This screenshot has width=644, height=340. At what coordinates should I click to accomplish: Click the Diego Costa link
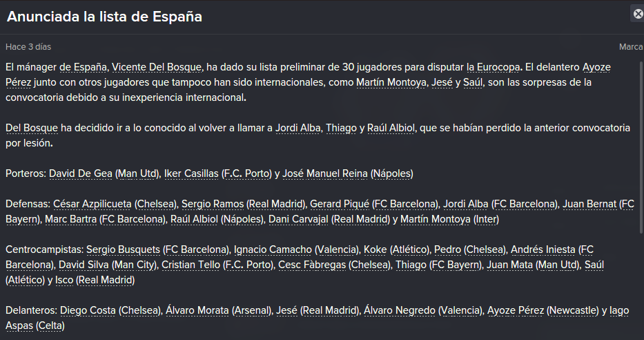click(x=88, y=310)
